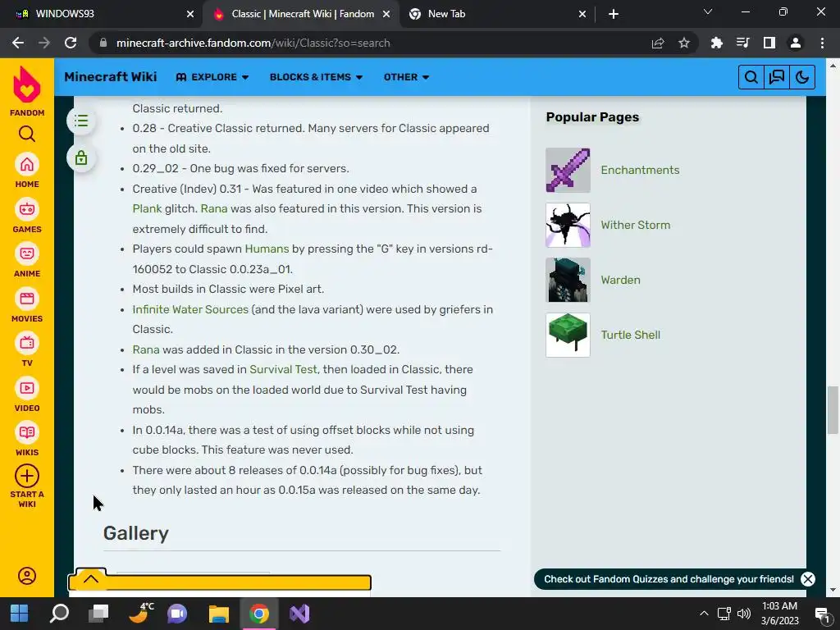Screen dimensions: 840x630
Task: Open Wither Storm popular page link
Action: click(x=636, y=225)
